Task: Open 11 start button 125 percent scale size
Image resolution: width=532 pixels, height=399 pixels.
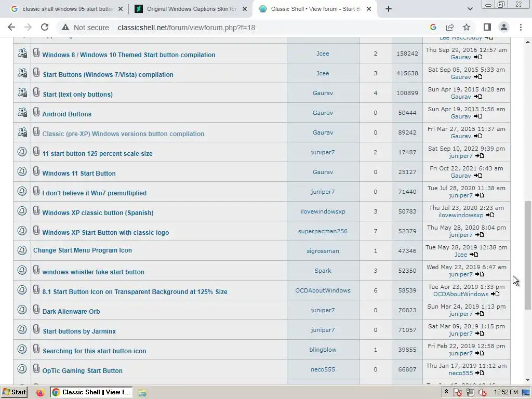Action: (x=97, y=153)
